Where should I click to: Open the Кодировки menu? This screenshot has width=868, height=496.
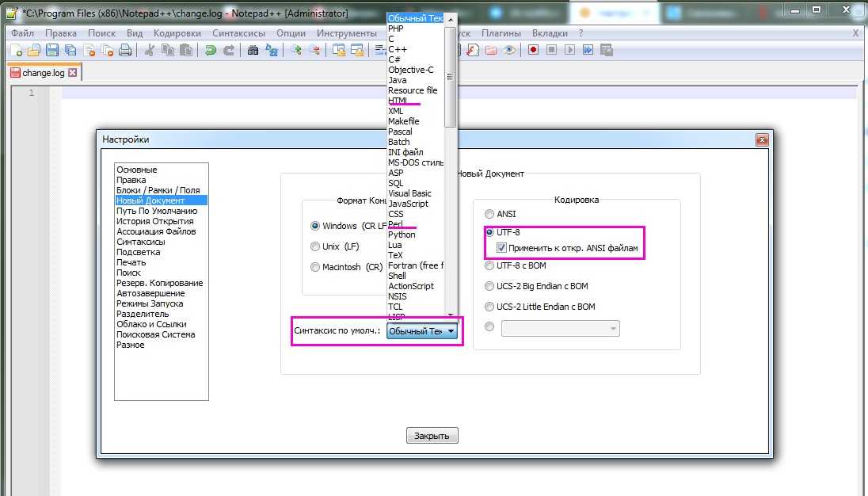coord(177,33)
